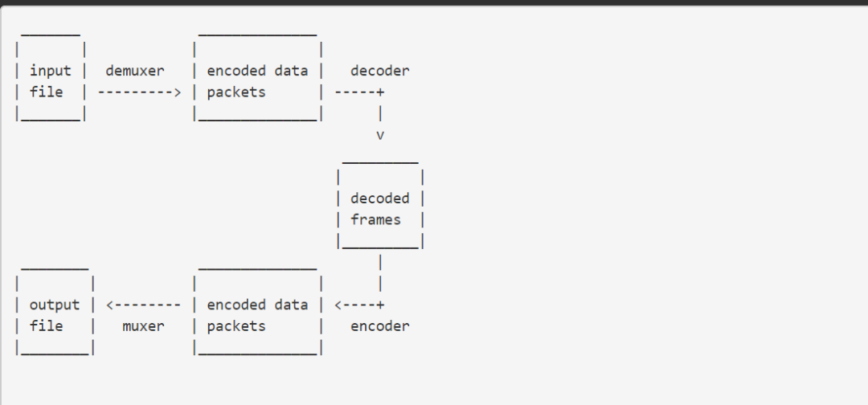Viewport: 868px width, 405px height.
Task: Click the dashed line below the "decoder" label
Action: pyautogui.click(x=358, y=92)
